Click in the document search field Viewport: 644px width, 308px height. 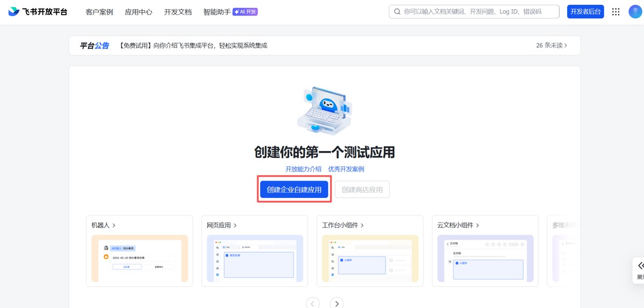(474, 11)
